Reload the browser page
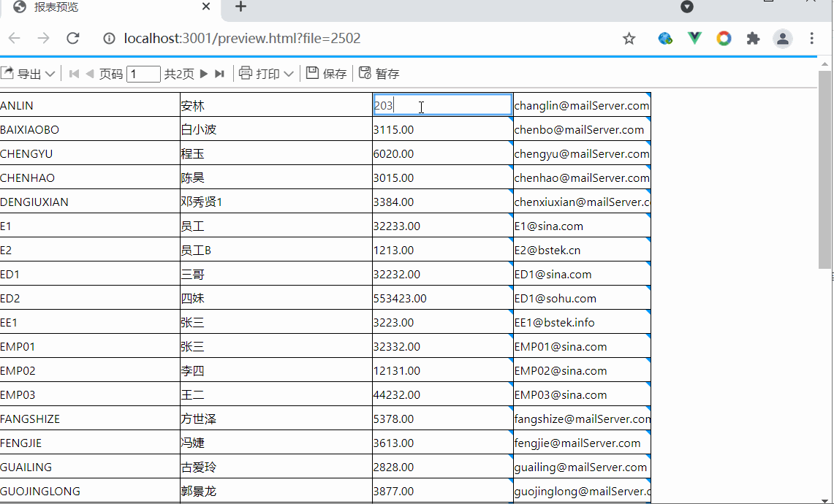834x504 pixels. [73, 38]
